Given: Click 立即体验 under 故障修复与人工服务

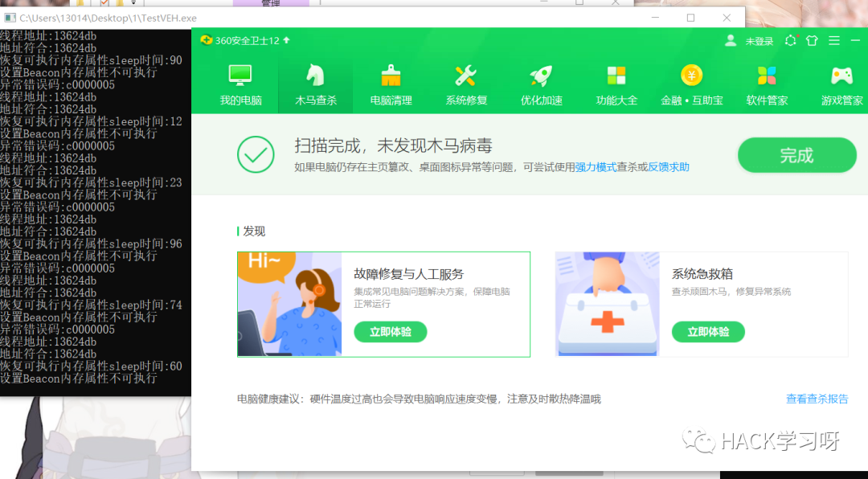Looking at the screenshot, I should coord(391,332).
